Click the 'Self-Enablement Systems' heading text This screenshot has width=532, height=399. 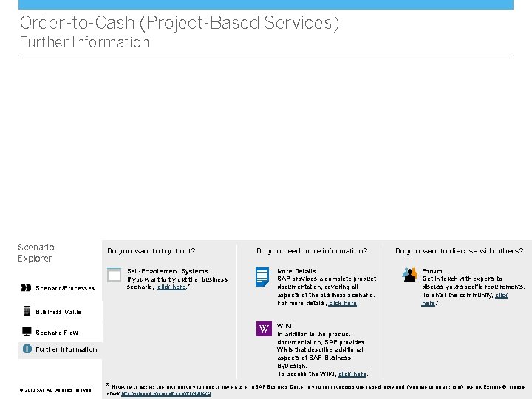point(167,271)
